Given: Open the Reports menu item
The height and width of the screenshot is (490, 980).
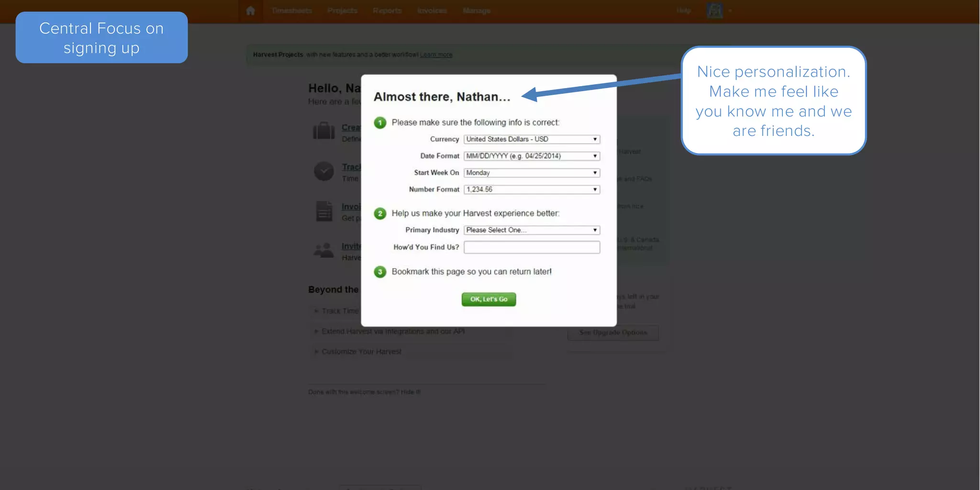Looking at the screenshot, I should coord(387,11).
